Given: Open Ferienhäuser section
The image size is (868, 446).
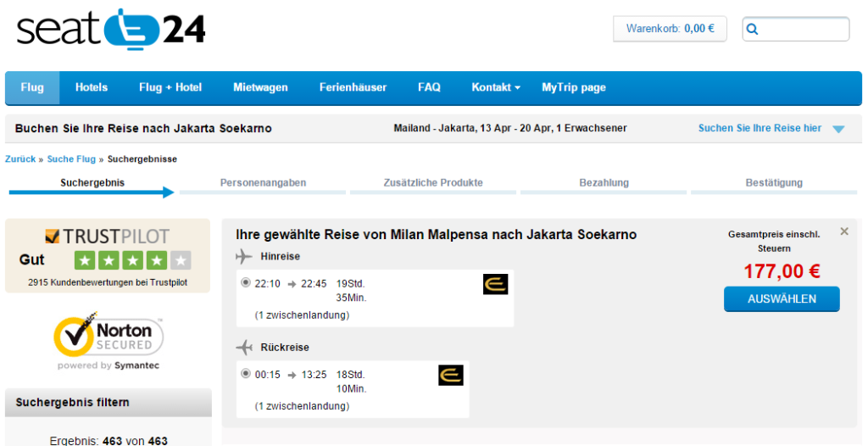Looking at the screenshot, I should (x=353, y=87).
